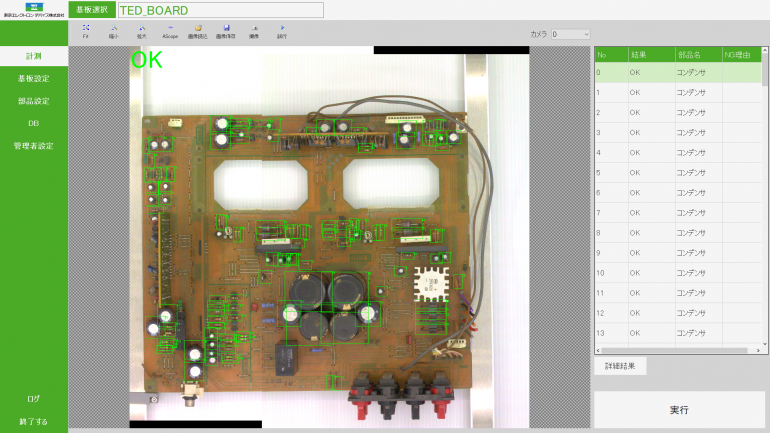Click the 部品名 column header
Image resolution: width=770 pixels, height=433 pixels.
[x=699, y=55]
